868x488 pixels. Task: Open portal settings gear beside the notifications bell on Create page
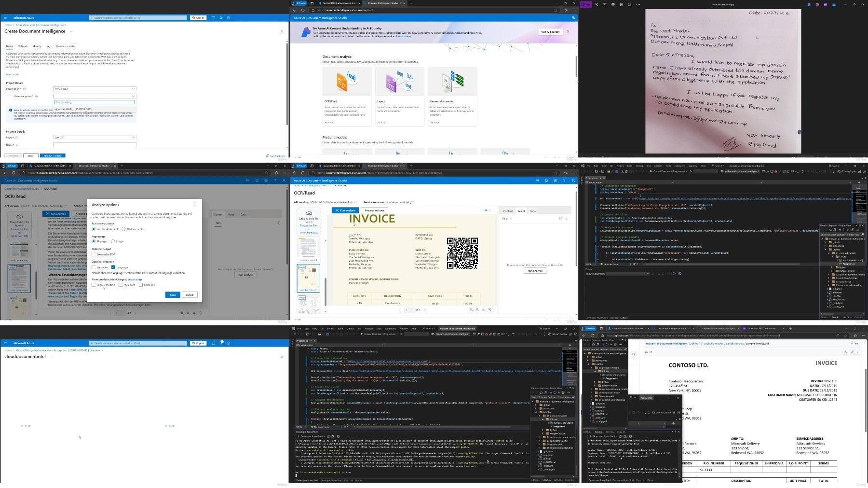pos(228,18)
